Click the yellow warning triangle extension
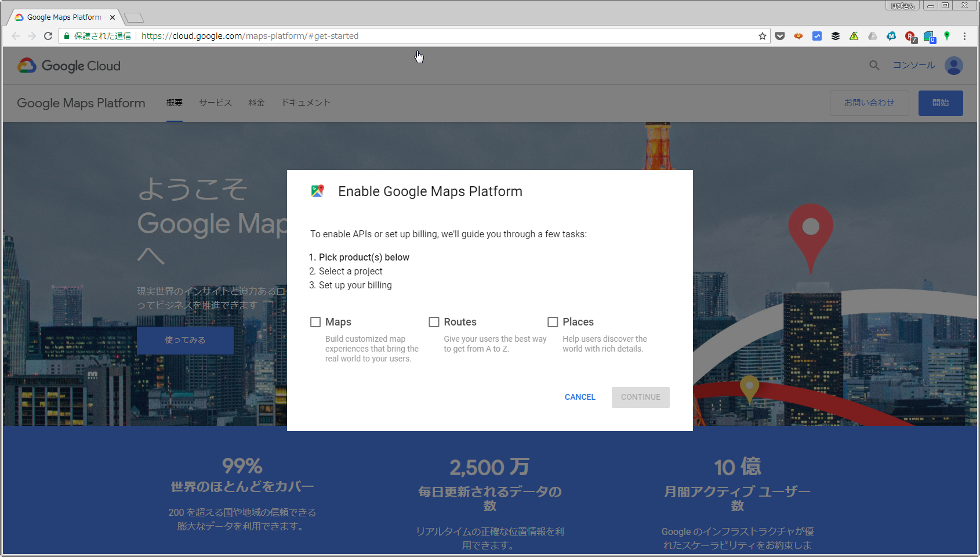 (854, 36)
